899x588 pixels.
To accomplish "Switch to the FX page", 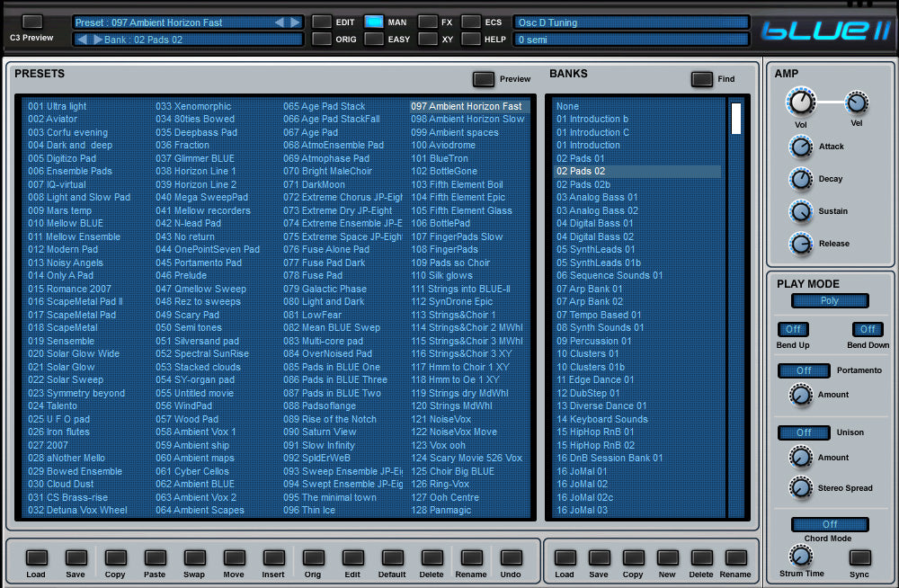I will point(428,22).
